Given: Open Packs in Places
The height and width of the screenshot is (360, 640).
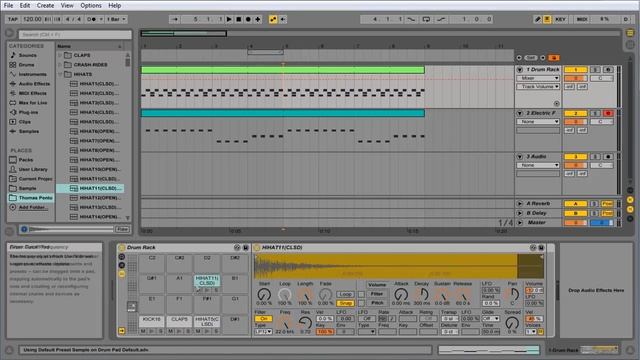Looking at the screenshot, I should pyautogui.click(x=26, y=160).
